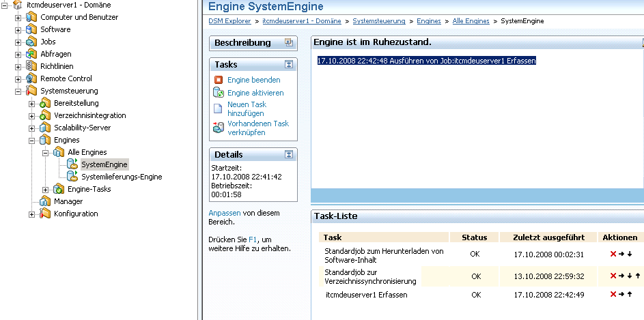Delete the itcmdeuserver1 Erfassen task via red X
Screen dimensions: 644x320
(612, 295)
